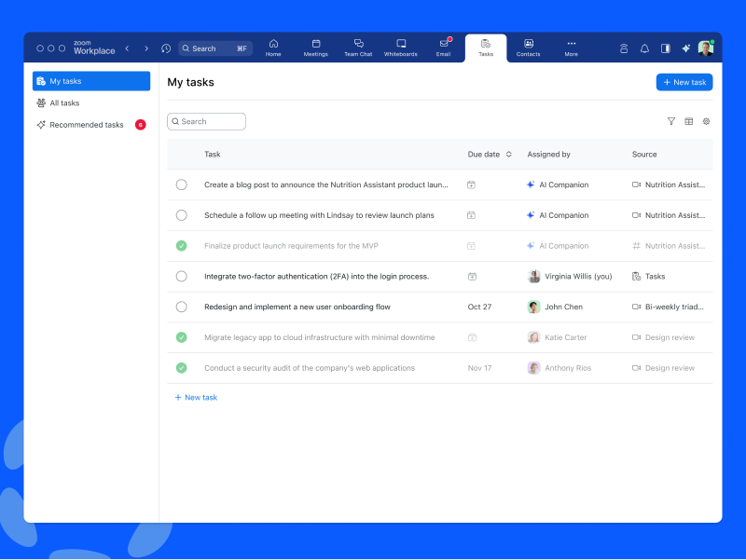Viewport: 746px width, 560px height.
Task: Open the notifications bell
Action: point(644,48)
